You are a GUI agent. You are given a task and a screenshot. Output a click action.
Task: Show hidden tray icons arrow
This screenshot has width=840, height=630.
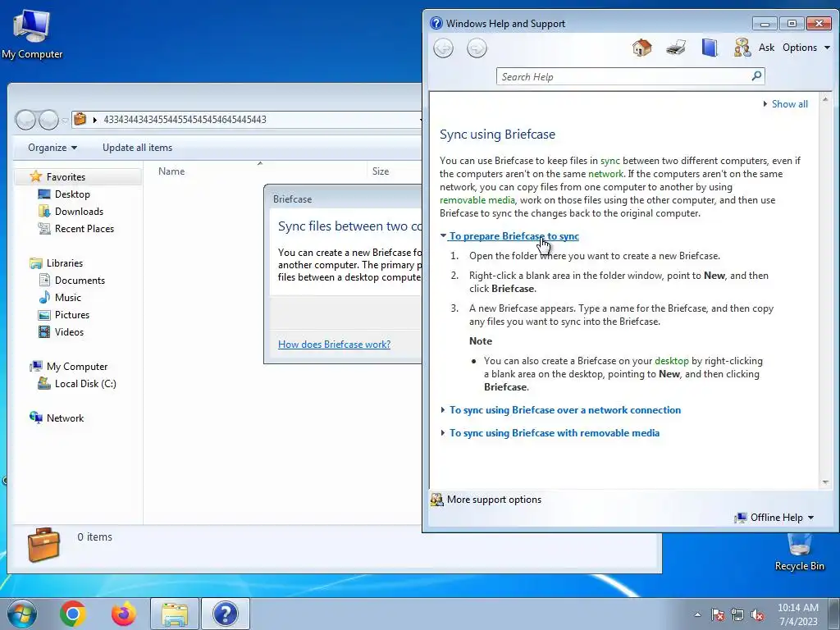tap(697, 615)
